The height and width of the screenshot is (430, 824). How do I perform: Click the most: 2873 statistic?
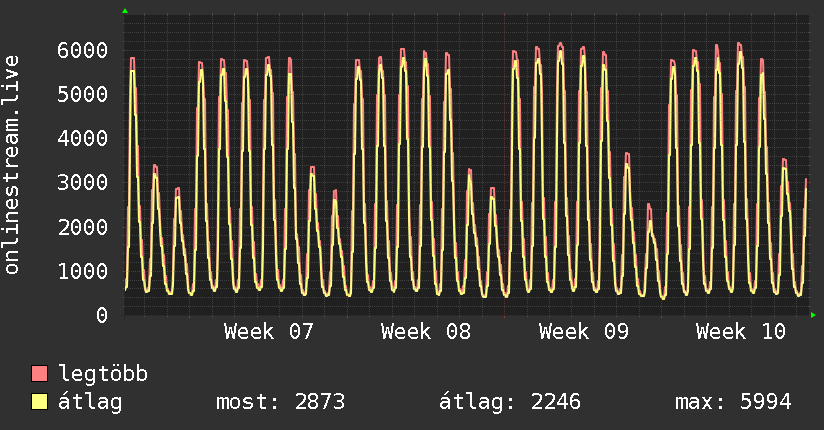pyautogui.click(x=280, y=402)
